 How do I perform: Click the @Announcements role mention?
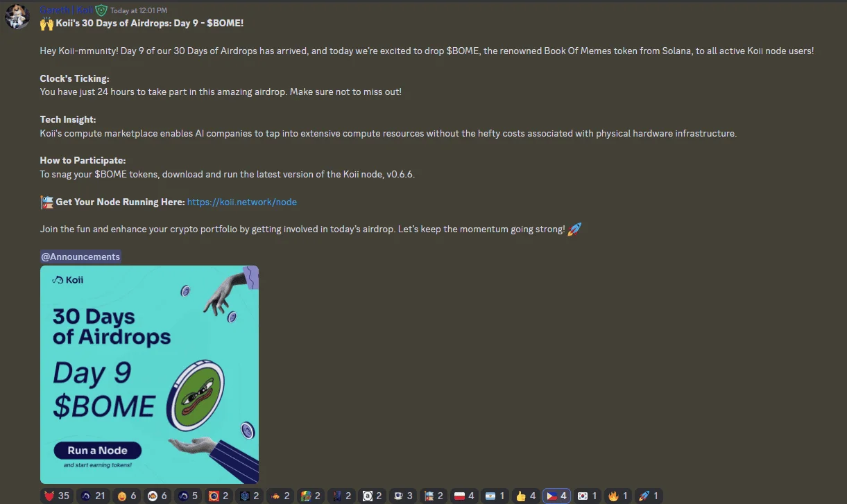[80, 257]
